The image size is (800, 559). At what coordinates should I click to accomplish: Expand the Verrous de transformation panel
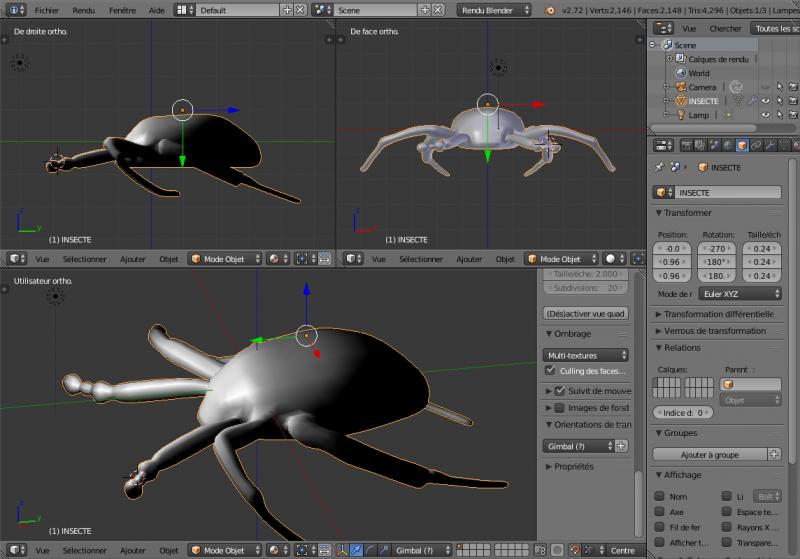point(715,331)
